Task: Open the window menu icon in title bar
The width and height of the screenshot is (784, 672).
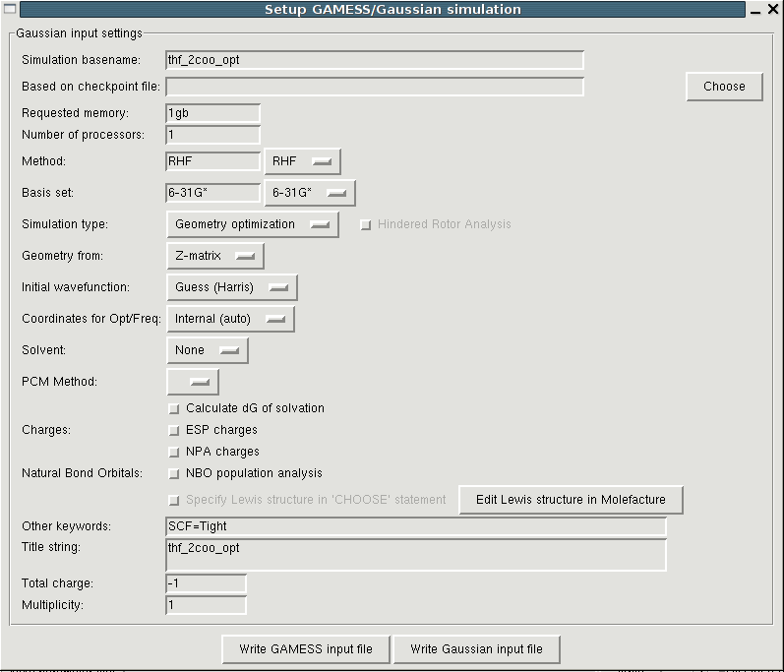Action: coord(10,10)
